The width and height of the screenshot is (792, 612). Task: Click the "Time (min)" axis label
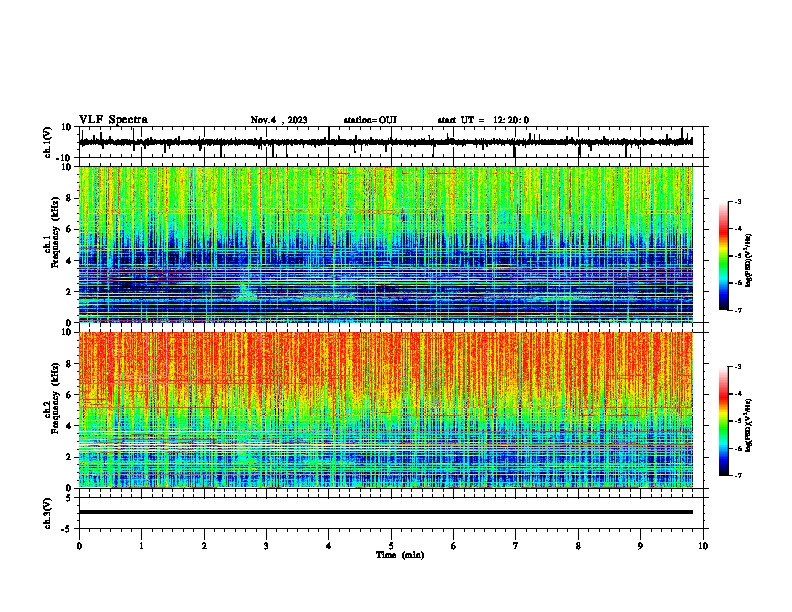(x=400, y=555)
